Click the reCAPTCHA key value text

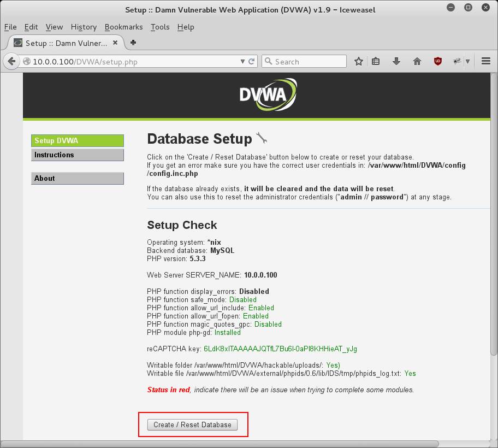[281, 349]
